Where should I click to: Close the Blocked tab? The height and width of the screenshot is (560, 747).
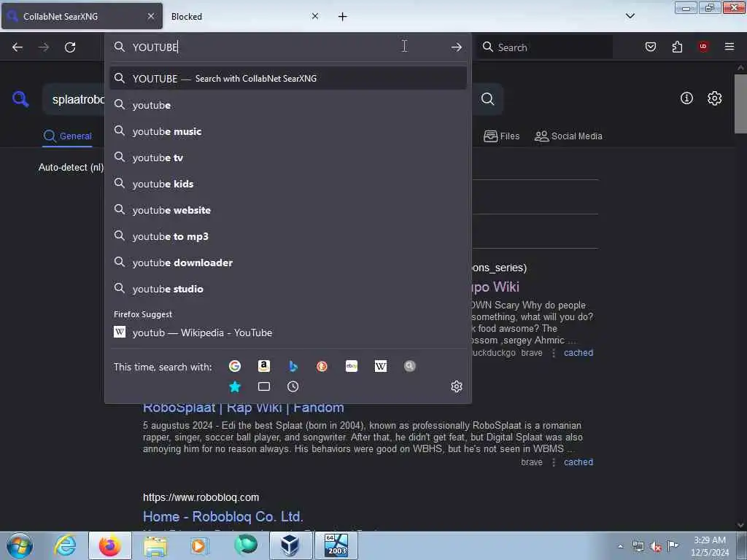pyautogui.click(x=315, y=16)
